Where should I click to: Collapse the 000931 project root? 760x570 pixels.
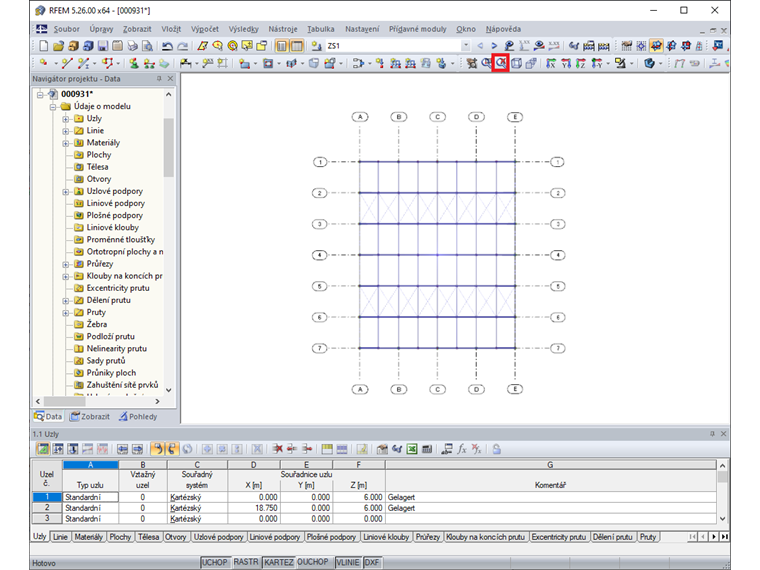click(x=40, y=95)
